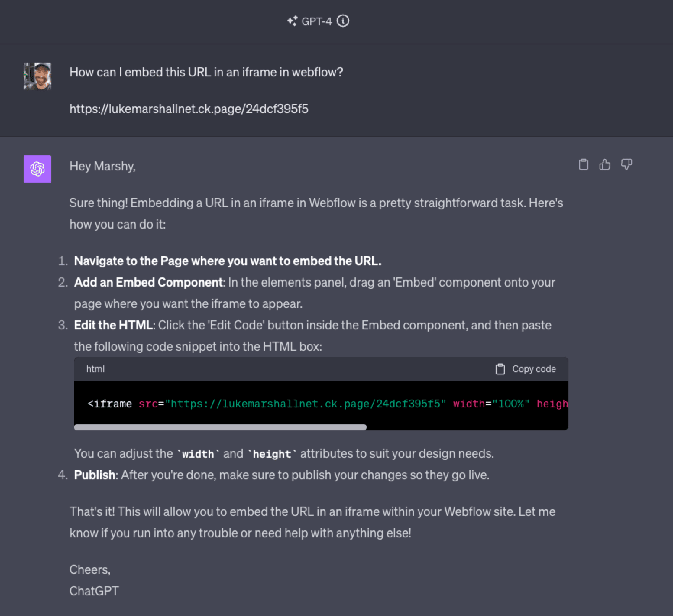The height and width of the screenshot is (616, 673).
Task: Click the user profile photo avatar
Action: tap(37, 76)
